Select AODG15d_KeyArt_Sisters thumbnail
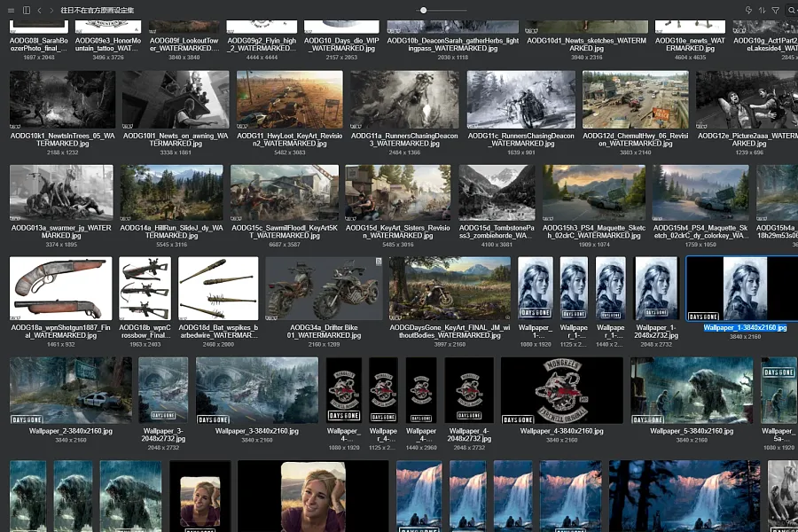The height and width of the screenshot is (532, 798). (x=398, y=192)
